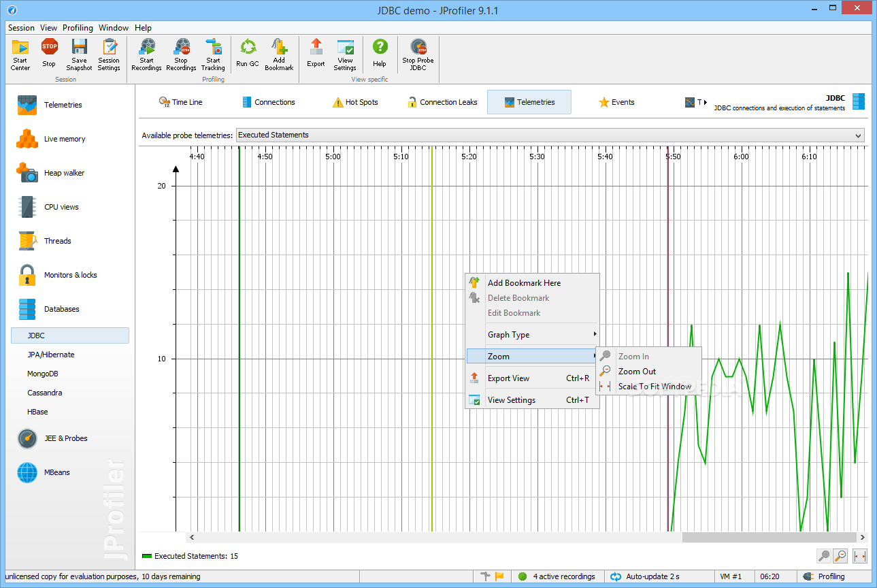
Task: Switch to the Events tab
Action: (616, 102)
